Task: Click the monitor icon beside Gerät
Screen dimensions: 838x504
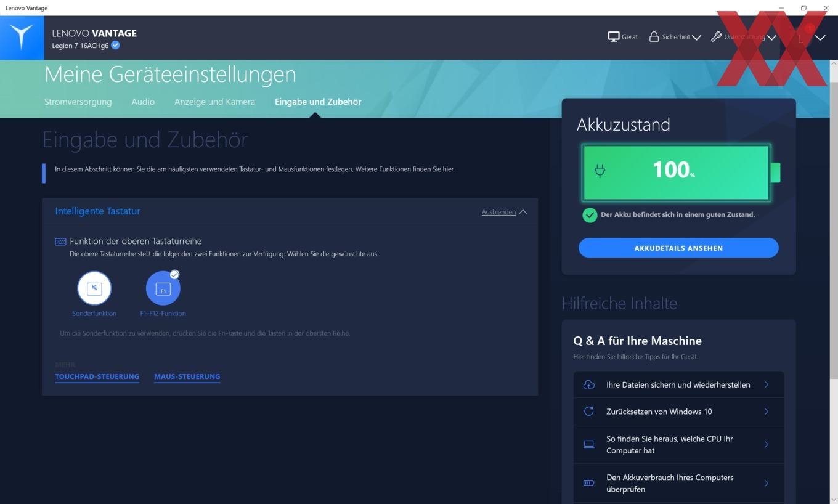Action: pyautogui.click(x=613, y=37)
